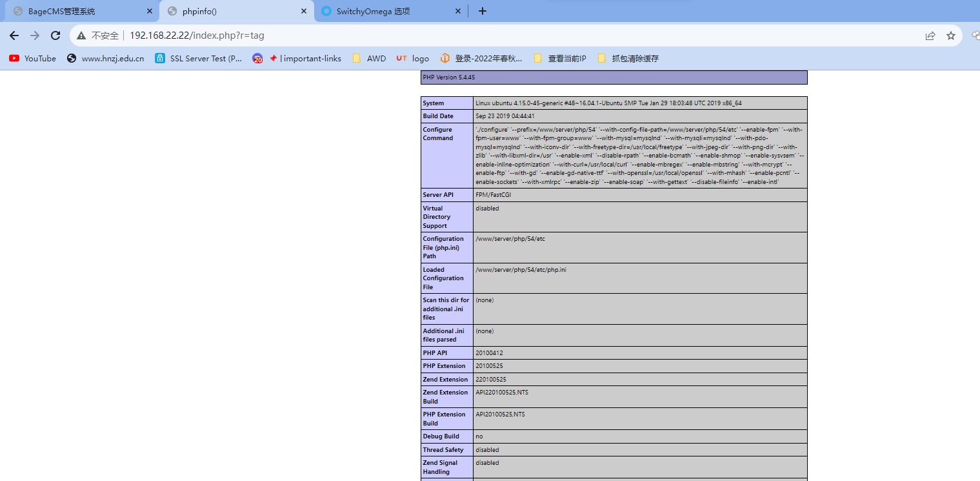Open the 查看当前IP bookmark folder
The height and width of the screenshot is (481, 980).
tap(560, 58)
